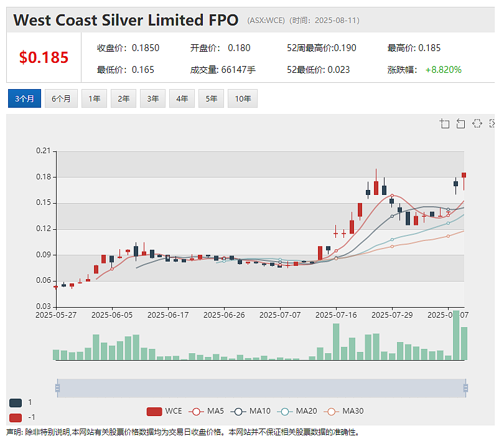Click the 0.15 y-axis label
The width and height of the screenshot is (504, 441).
coord(44,202)
